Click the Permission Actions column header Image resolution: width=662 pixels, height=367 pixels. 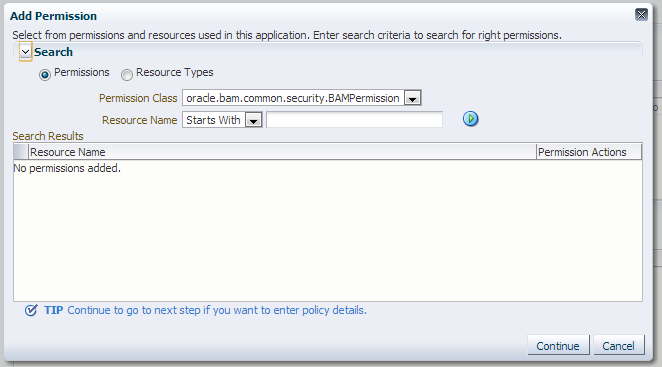[x=589, y=152]
